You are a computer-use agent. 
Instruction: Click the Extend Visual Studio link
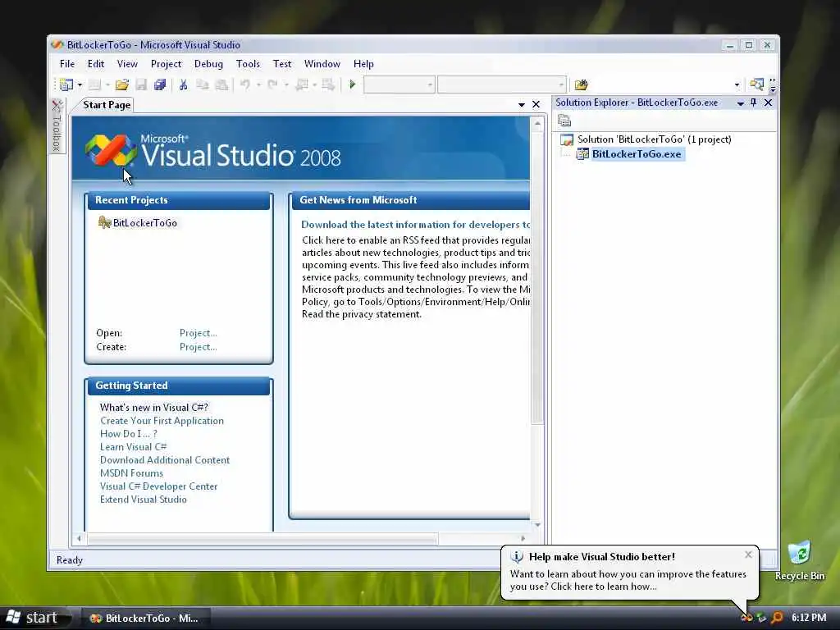coord(143,500)
